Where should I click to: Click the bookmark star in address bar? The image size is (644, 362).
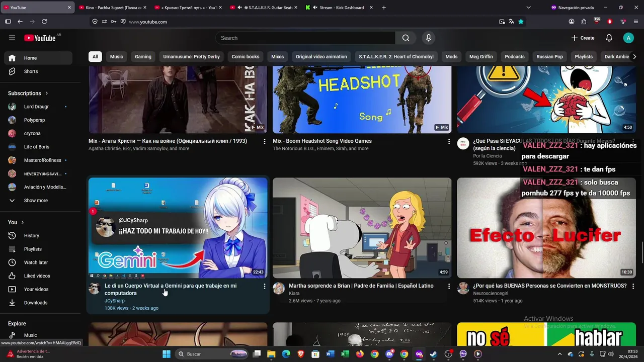pos(521,22)
